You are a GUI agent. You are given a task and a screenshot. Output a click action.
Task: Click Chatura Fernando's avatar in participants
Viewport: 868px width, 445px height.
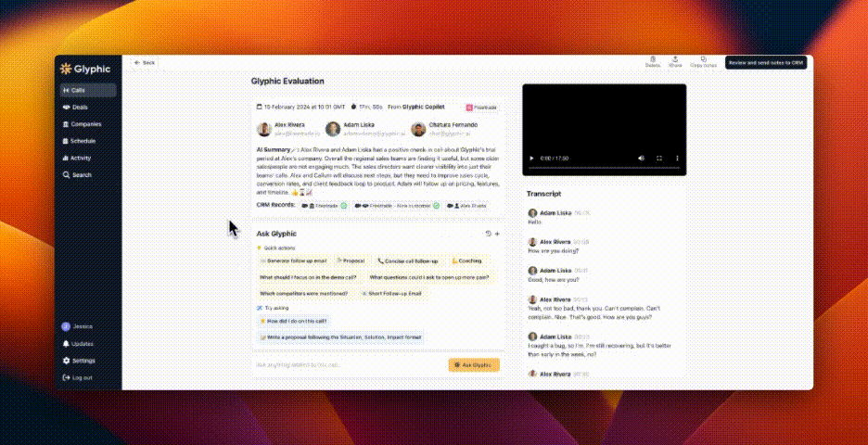418,130
